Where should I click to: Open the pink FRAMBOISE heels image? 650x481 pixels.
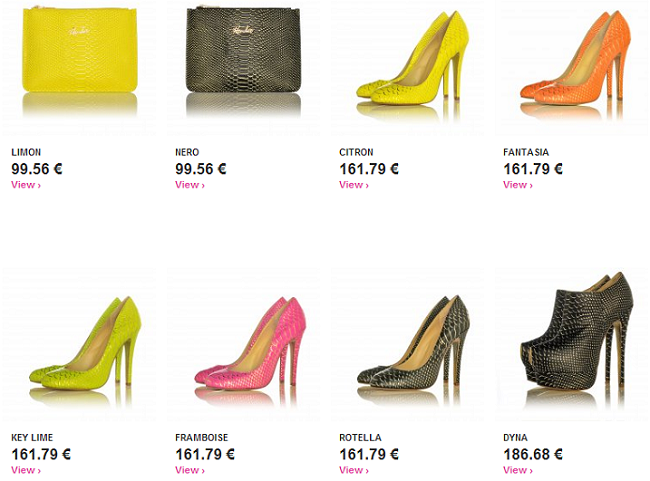pos(243,344)
